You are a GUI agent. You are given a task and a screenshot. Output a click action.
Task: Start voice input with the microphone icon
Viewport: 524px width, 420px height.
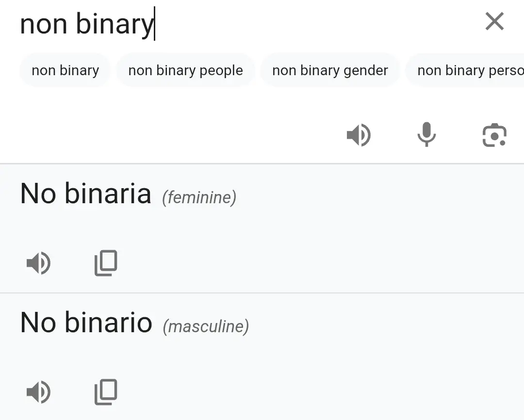pos(426,134)
